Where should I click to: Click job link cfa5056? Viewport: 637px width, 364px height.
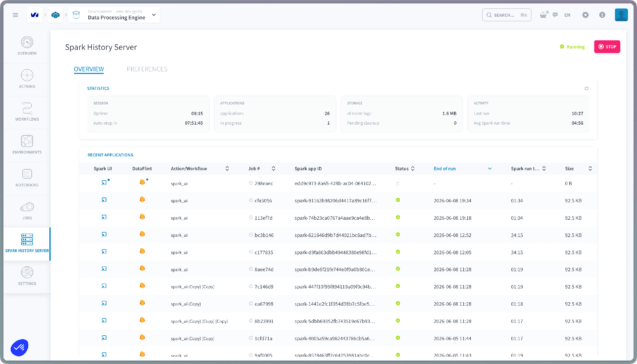point(263,201)
